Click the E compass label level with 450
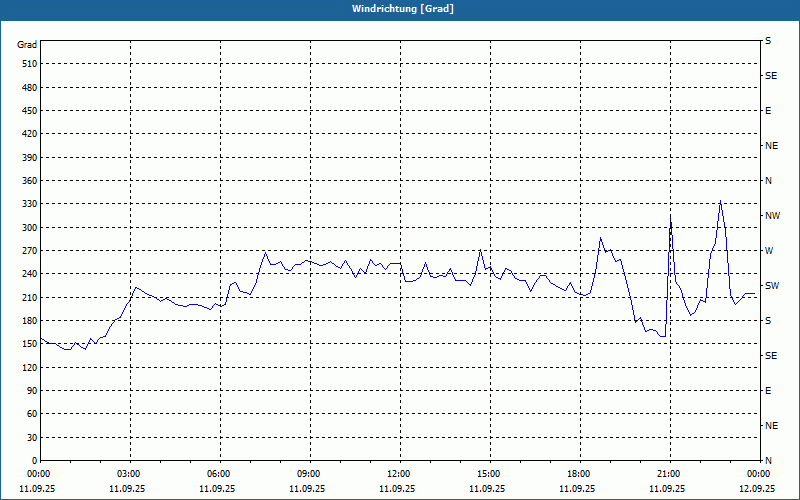Screen dimensions: 800x500 768,111
